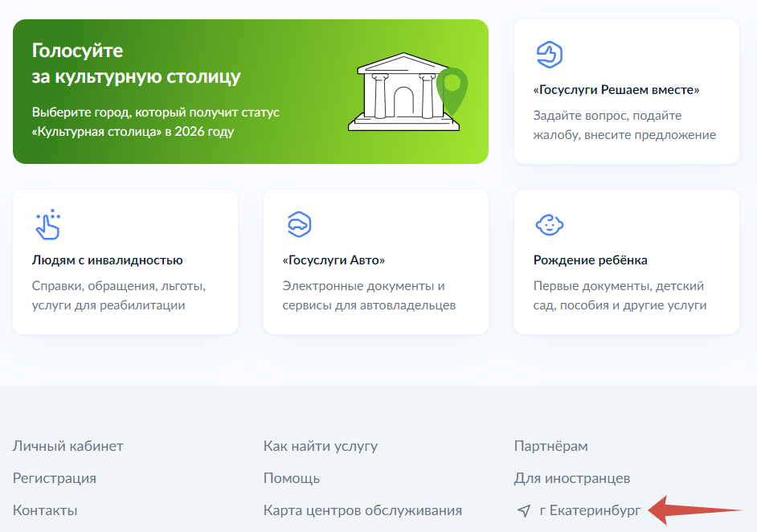Change location by clicking г Екатеринбург
757x532 pixels.
[590, 510]
